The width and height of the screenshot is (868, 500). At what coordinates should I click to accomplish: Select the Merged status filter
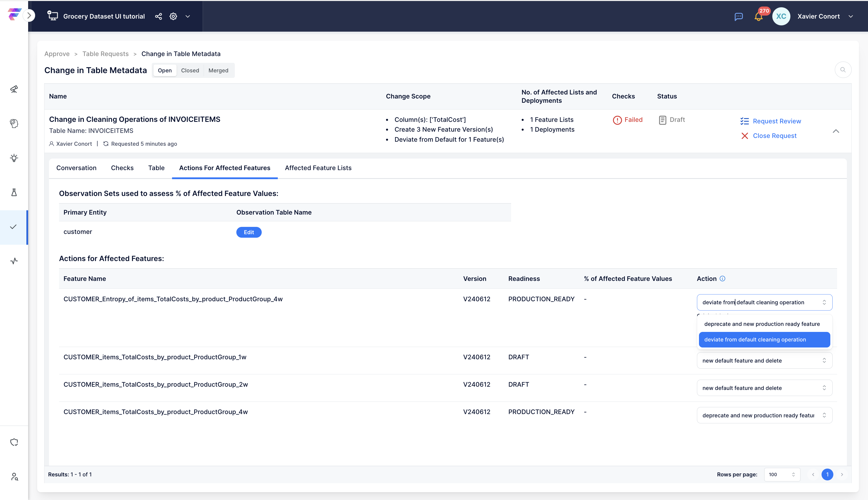pyautogui.click(x=218, y=70)
